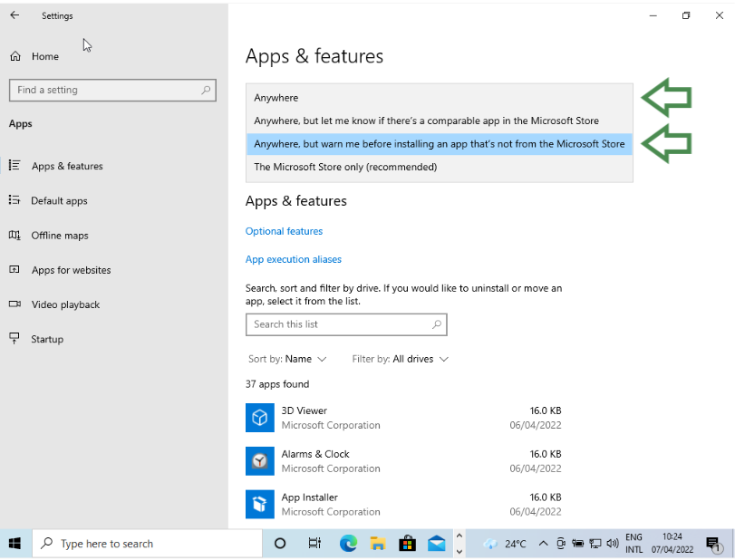Click the Alarms & Clock app icon
Image resolution: width=735 pixels, height=560 pixels.
(260, 461)
